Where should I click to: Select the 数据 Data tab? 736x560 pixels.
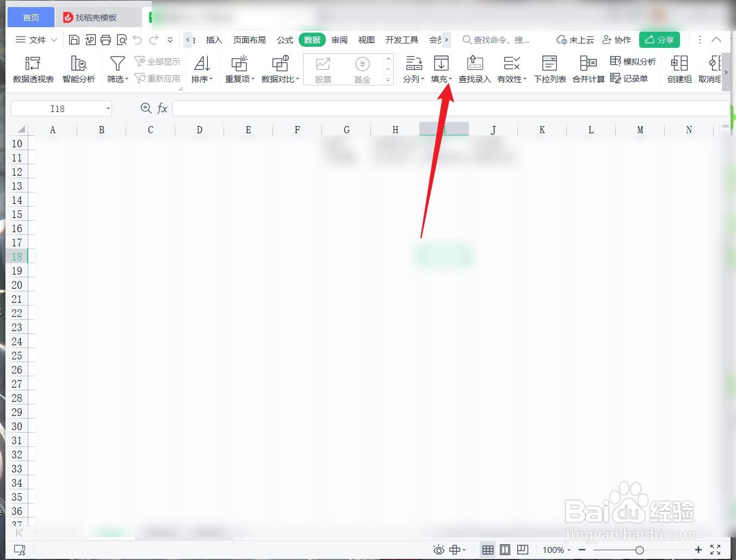click(312, 40)
